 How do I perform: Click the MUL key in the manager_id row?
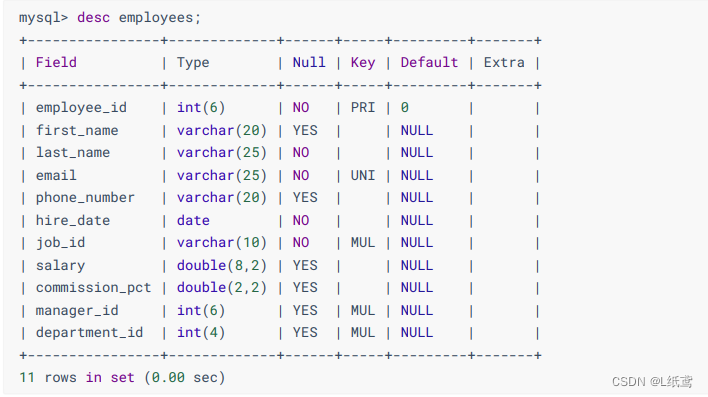(x=363, y=310)
